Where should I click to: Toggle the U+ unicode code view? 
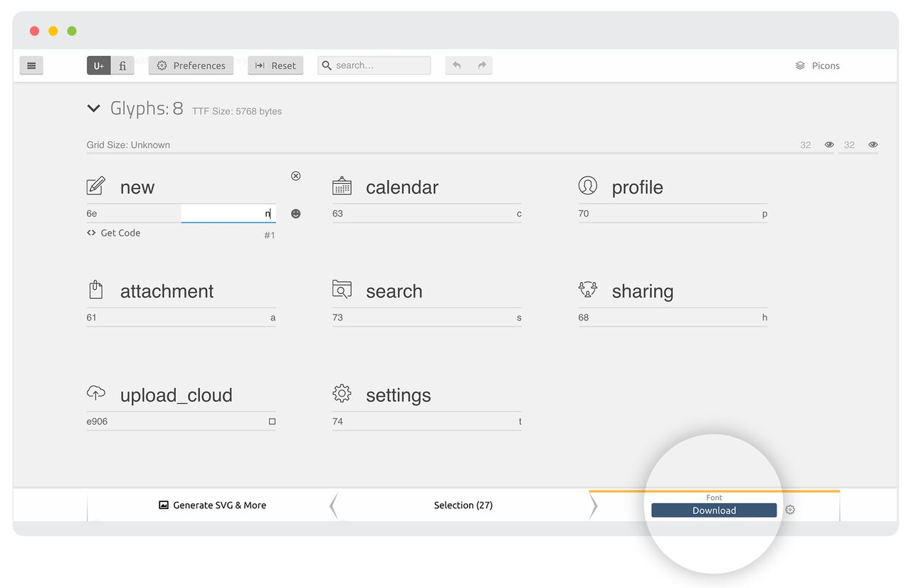pyautogui.click(x=99, y=65)
